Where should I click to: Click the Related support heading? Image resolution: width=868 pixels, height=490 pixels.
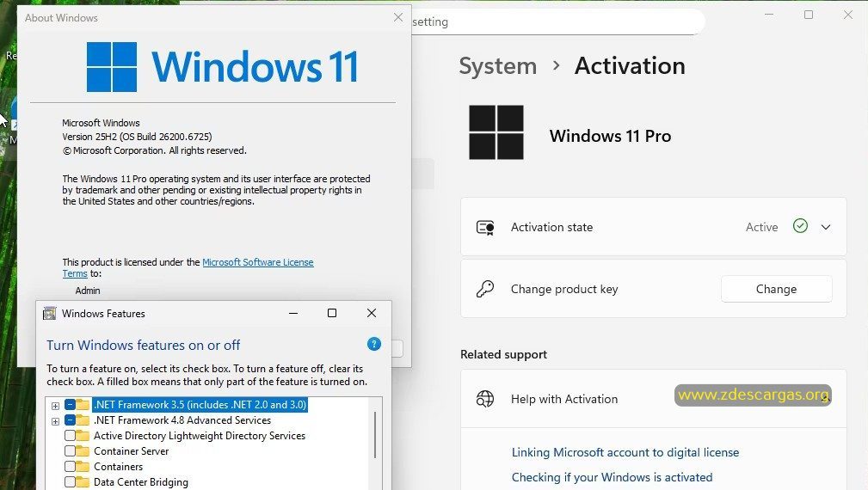(504, 354)
